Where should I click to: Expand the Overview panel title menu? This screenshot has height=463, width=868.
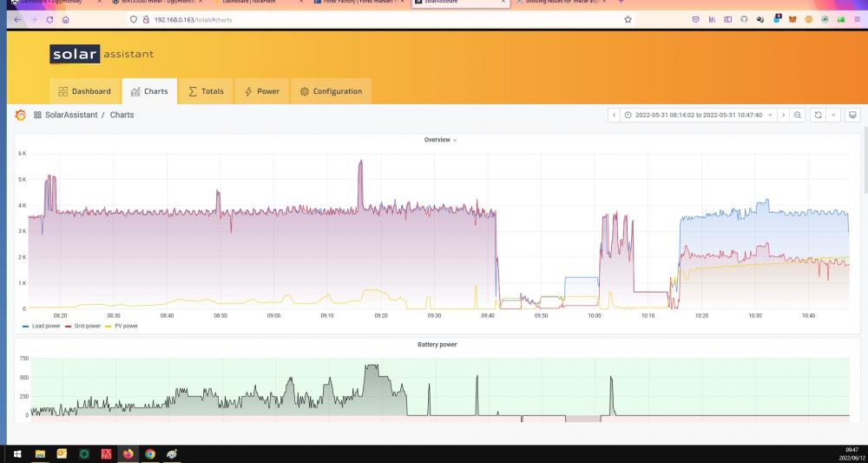pyautogui.click(x=440, y=140)
